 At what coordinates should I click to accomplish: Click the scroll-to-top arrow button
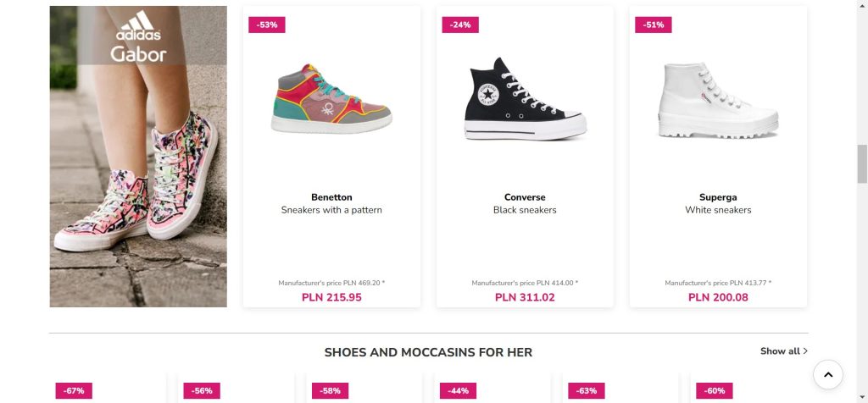click(828, 373)
